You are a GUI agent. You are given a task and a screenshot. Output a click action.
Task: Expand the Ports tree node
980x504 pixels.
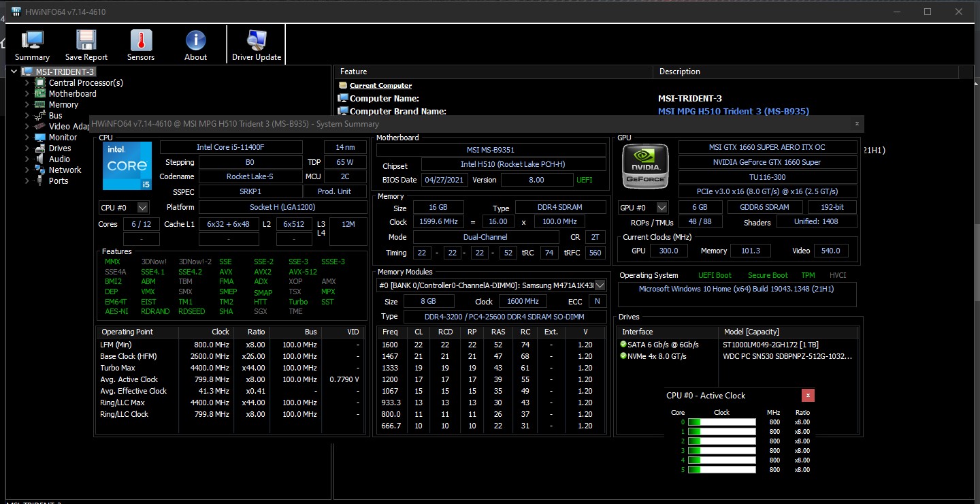(27, 180)
